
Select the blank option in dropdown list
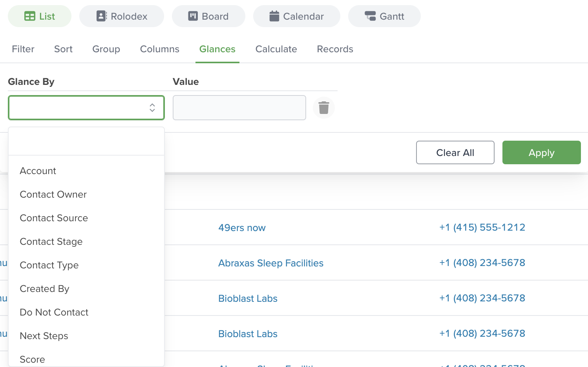pyautogui.click(x=86, y=141)
